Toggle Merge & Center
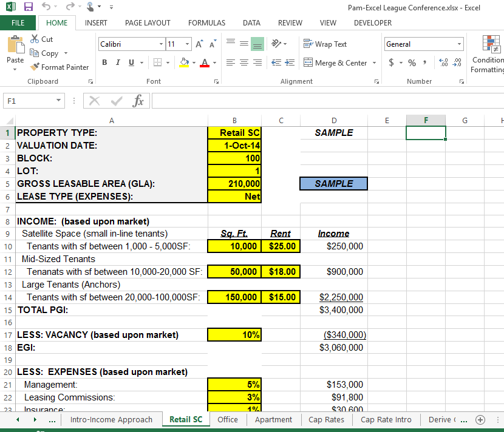The image size is (504, 432). click(x=335, y=62)
